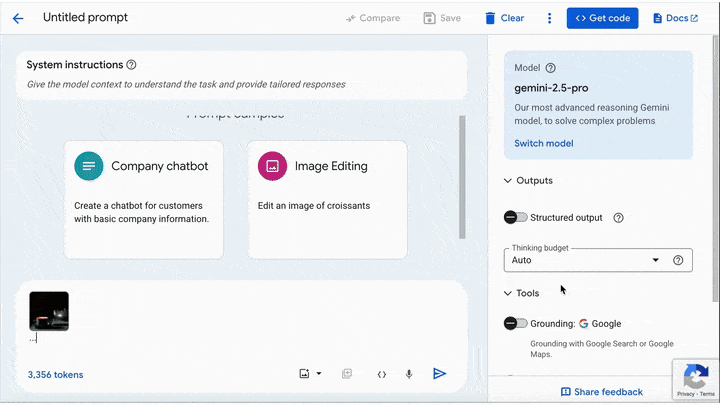Open the Docs link
The image size is (720, 405).
click(675, 18)
